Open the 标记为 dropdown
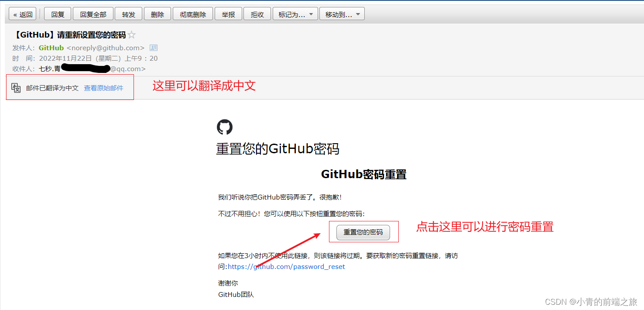644x310 pixels. pos(295,14)
